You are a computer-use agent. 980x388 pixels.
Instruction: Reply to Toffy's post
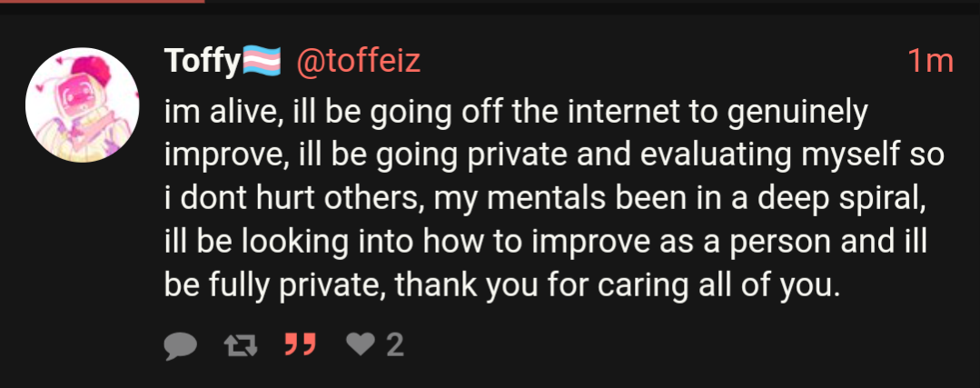click(182, 344)
